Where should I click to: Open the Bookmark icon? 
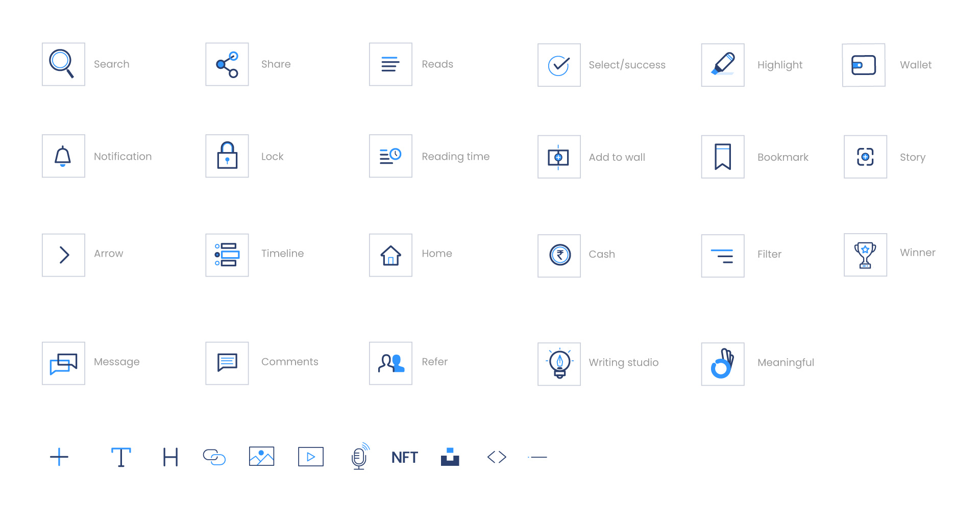[723, 157]
